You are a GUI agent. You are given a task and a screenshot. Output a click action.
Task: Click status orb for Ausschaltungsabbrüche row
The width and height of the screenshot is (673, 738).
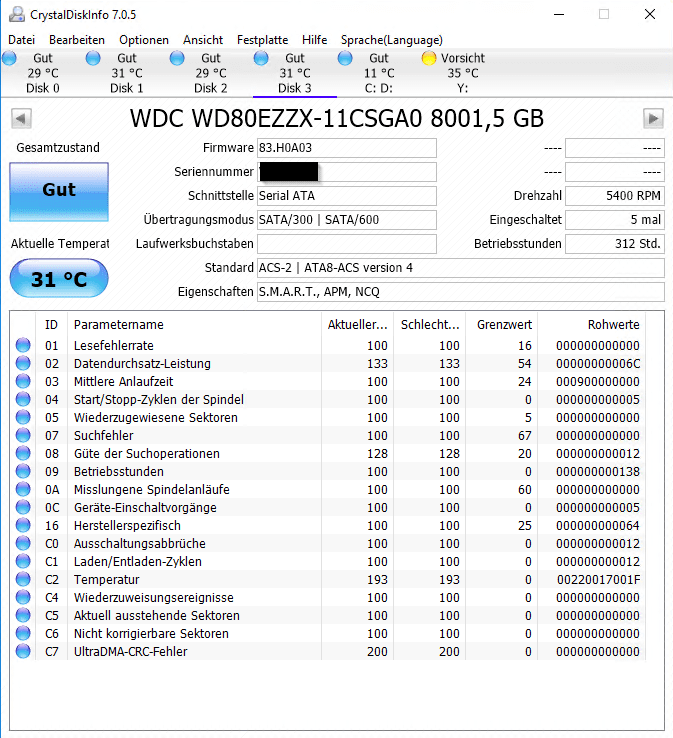[23, 543]
